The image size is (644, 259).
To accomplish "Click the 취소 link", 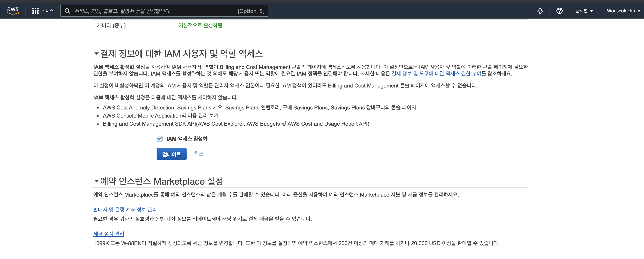I will click(x=198, y=154).
